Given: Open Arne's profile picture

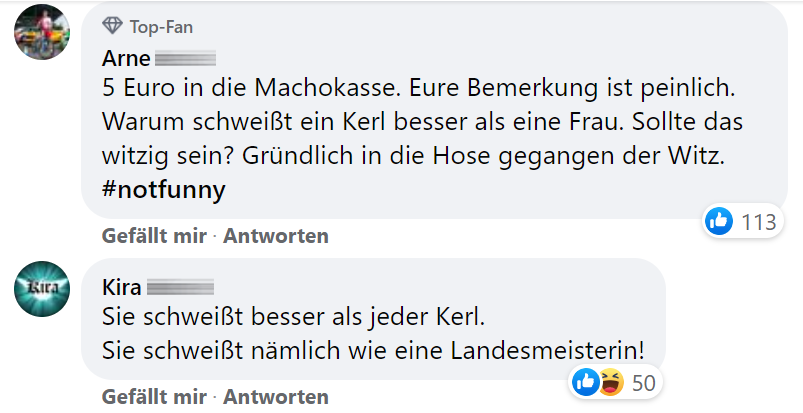Looking at the screenshot, I should pos(42,33).
